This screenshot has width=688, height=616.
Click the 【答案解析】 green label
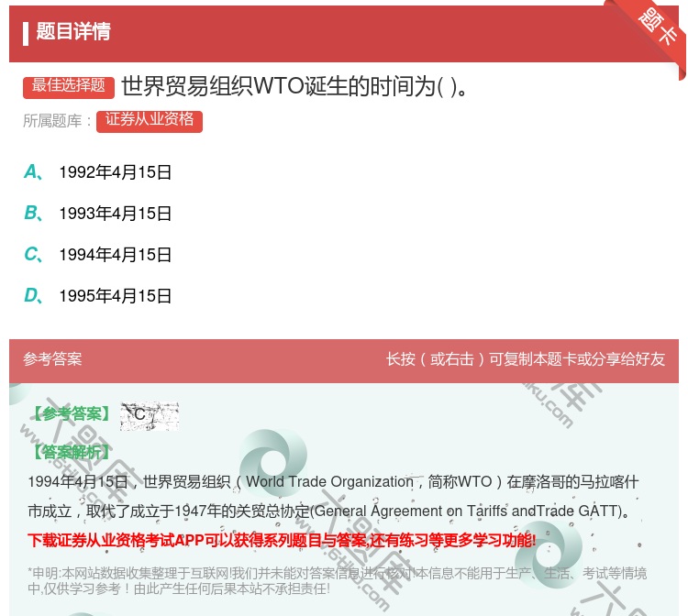click(x=72, y=452)
